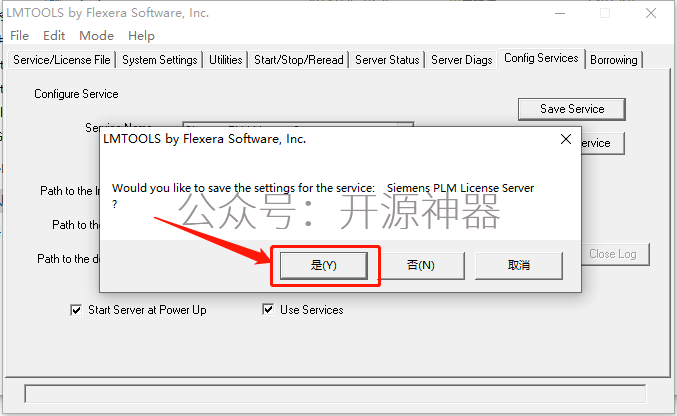Image resolution: width=677 pixels, height=416 pixels.
Task: Open the Mode menu
Action: (x=96, y=36)
